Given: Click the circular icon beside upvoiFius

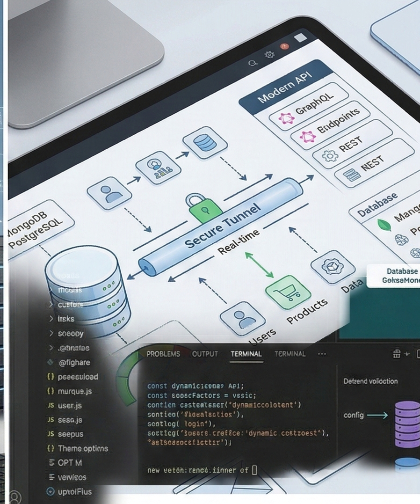Looking at the screenshot, I should (x=51, y=491).
